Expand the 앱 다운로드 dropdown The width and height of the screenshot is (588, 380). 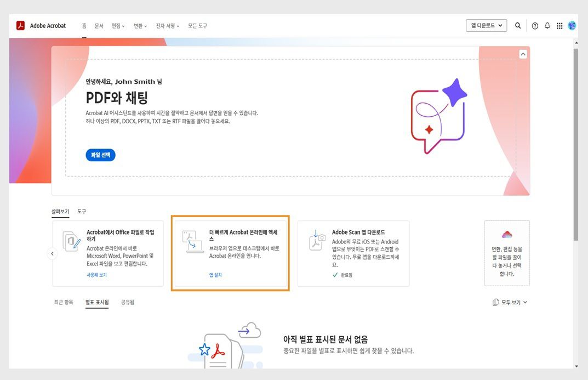pyautogui.click(x=486, y=25)
